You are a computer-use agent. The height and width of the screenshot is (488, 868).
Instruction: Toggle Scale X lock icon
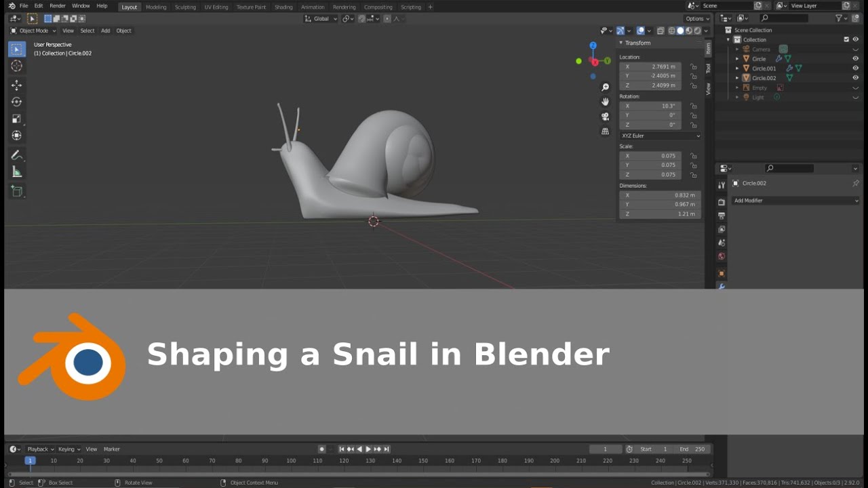pos(693,156)
